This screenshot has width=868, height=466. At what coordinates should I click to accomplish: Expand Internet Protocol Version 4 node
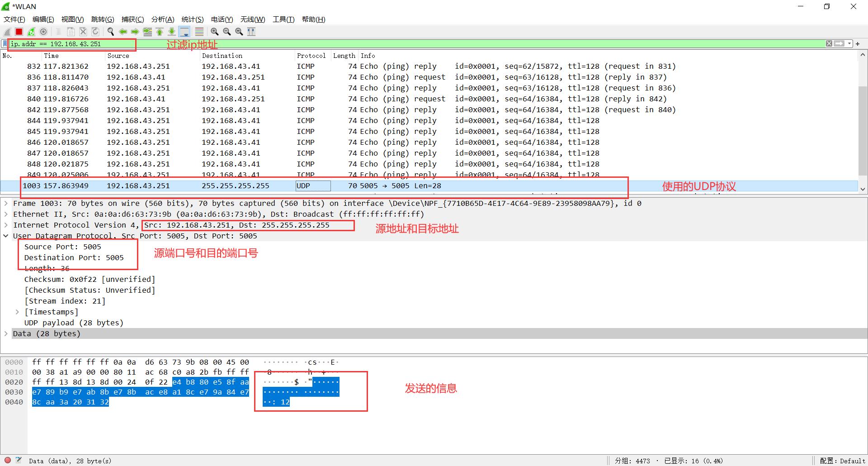[6, 225]
